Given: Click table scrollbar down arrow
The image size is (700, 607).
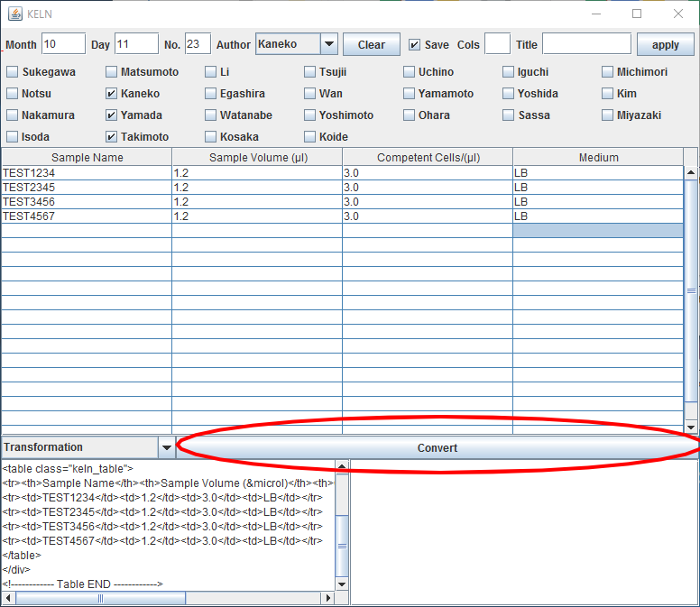Looking at the screenshot, I should pyautogui.click(x=691, y=428).
